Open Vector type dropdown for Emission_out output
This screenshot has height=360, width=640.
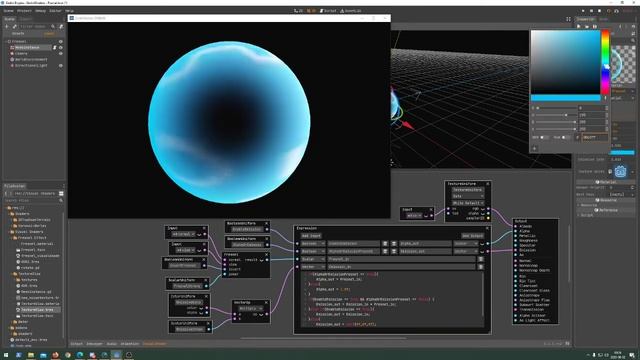coord(465,251)
